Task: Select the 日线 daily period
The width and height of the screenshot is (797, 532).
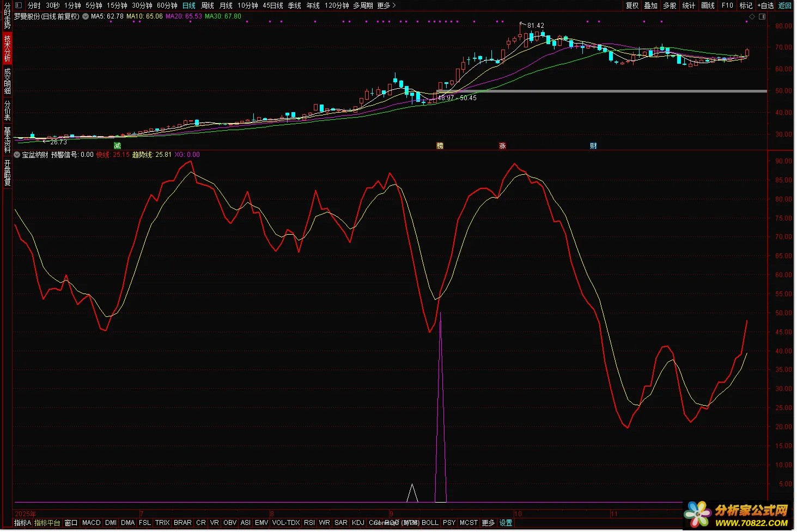Action: point(189,5)
